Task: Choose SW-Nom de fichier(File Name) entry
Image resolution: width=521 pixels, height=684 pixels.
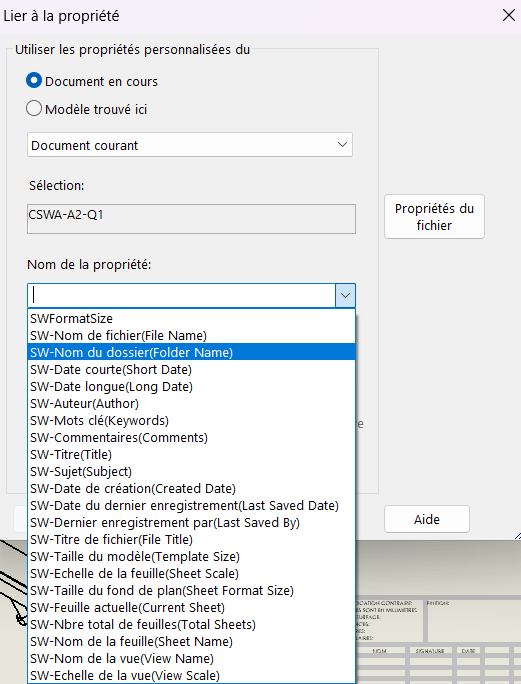Action: click(x=192, y=335)
